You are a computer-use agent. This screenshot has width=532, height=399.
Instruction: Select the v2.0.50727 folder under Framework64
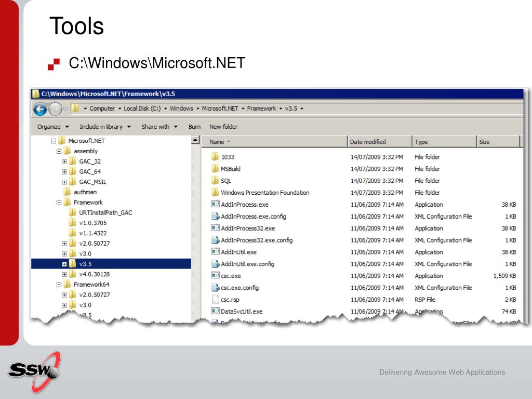pos(95,295)
